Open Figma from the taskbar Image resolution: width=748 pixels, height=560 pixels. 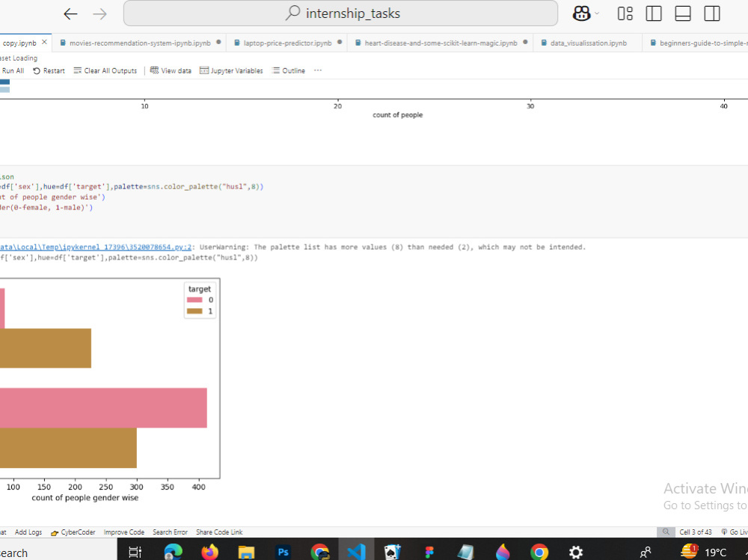(x=429, y=552)
